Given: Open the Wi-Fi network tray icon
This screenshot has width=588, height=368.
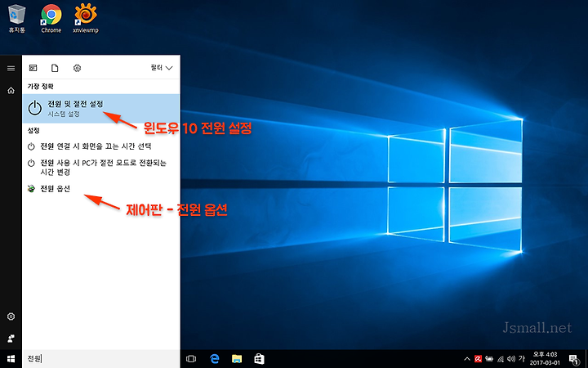Looking at the screenshot, I should pos(501,359).
